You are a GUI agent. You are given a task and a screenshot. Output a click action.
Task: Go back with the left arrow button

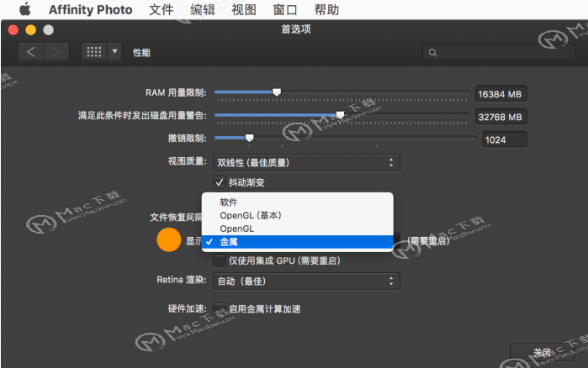point(31,51)
